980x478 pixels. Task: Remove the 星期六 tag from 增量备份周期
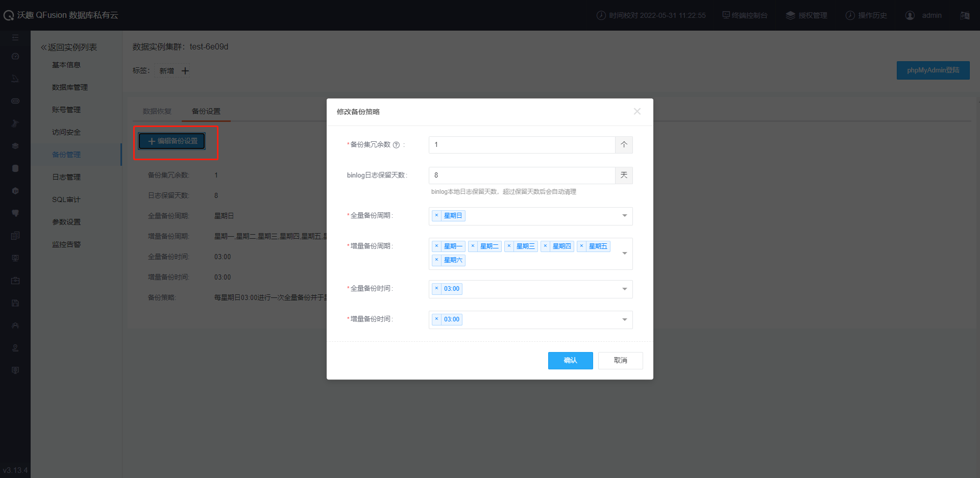coord(436,260)
